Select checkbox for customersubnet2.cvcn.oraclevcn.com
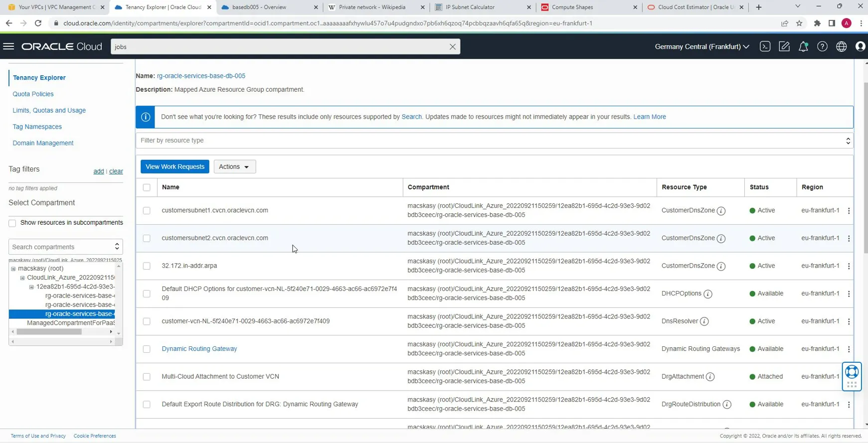The height and width of the screenshot is (443, 868). point(147,238)
